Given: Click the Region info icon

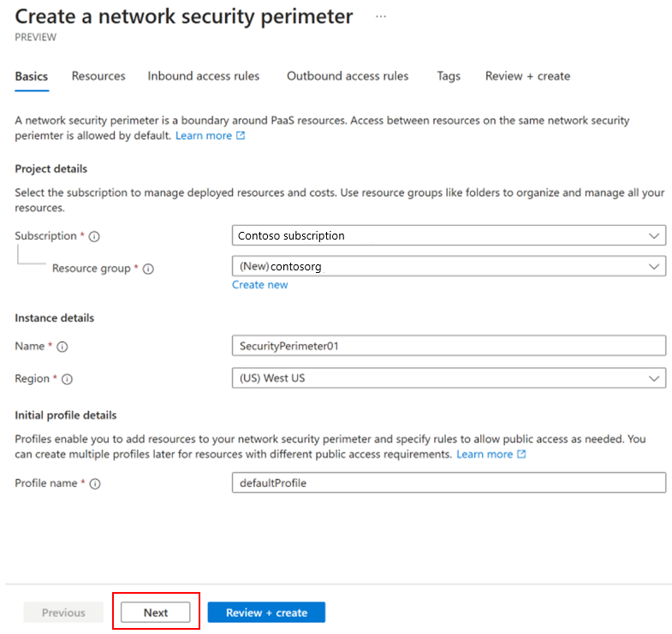Looking at the screenshot, I should click(x=68, y=379).
